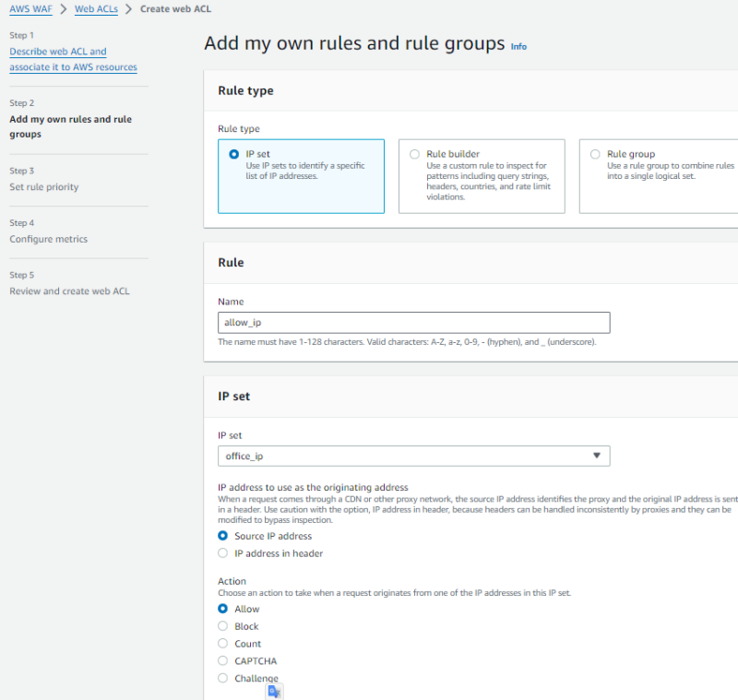This screenshot has width=738, height=700.
Task: Pick the Challenge action
Action: [x=222, y=679]
